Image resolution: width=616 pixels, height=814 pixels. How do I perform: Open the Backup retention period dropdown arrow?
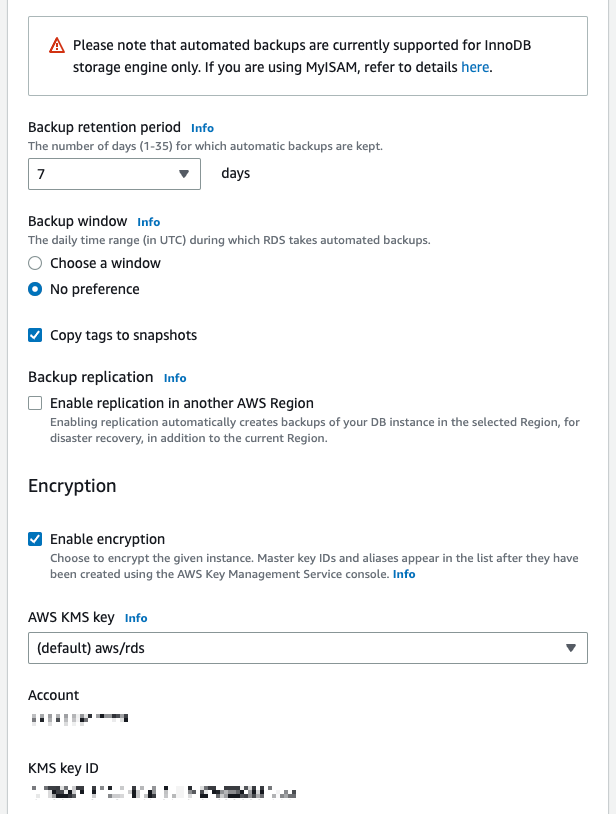click(184, 174)
